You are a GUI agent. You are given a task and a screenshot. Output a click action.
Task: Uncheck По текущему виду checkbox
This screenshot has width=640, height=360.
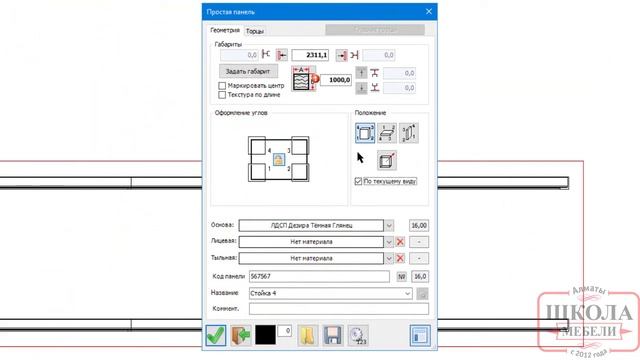(x=358, y=181)
